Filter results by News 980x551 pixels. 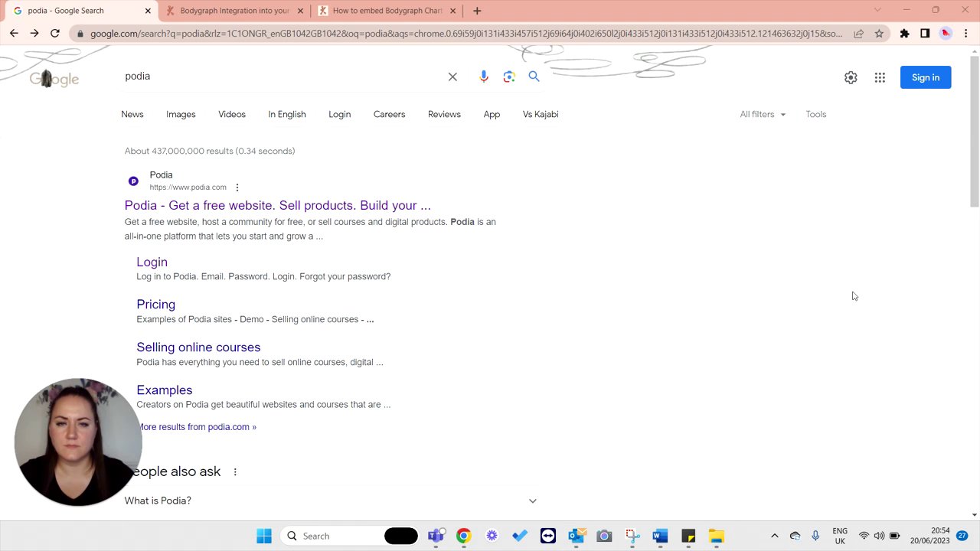[132, 114]
